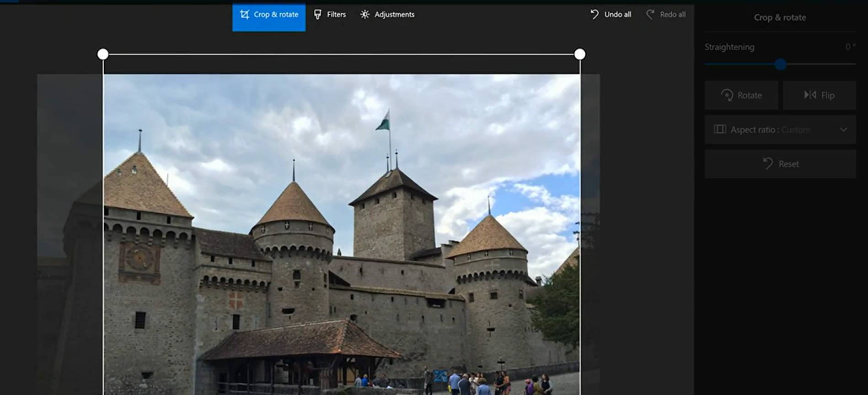This screenshot has height=395, width=868.
Task: Click the top-right crop corner handle
Action: click(580, 54)
